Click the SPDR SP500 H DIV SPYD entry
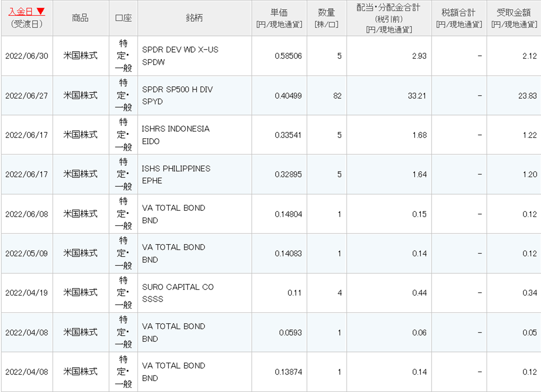The image size is (541, 392). point(177,95)
